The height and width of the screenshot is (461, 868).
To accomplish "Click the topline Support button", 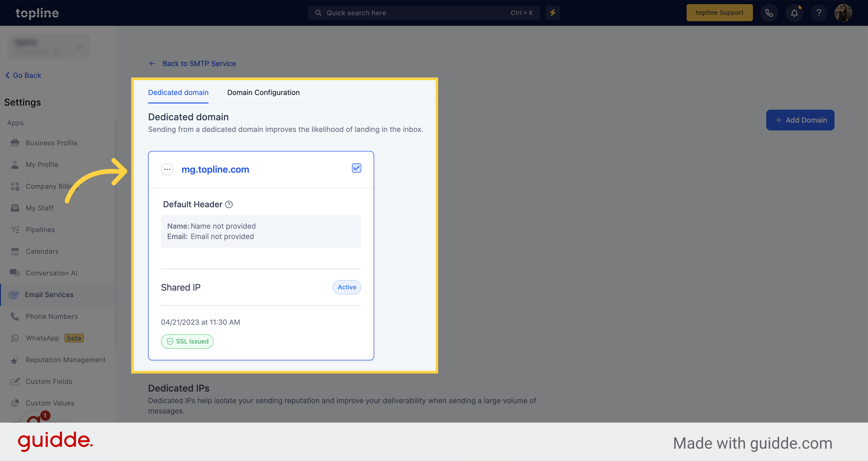I will click(x=719, y=13).
